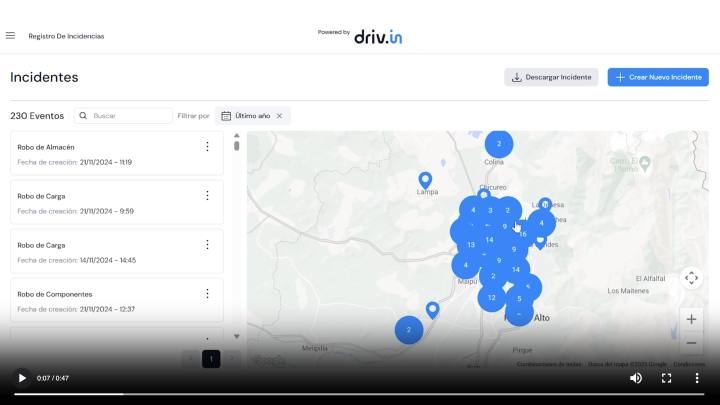Open video player more options menu

(x=697, y=378)
